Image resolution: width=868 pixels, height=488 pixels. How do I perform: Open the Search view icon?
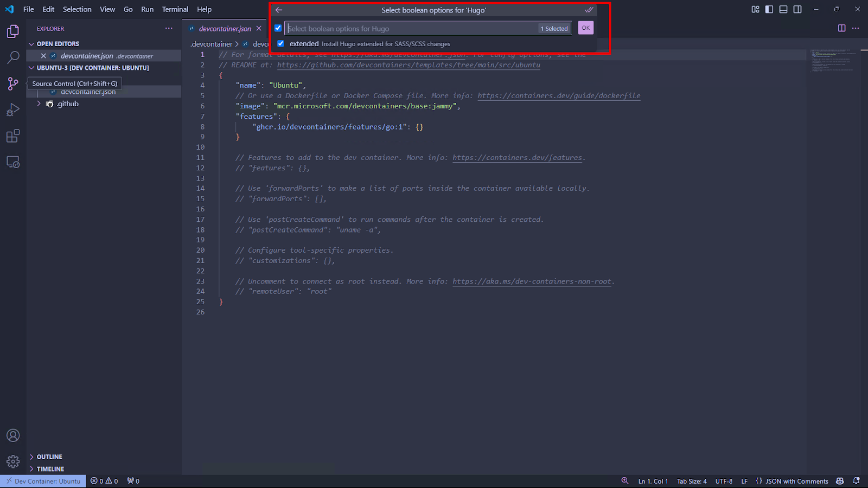click(x=13, y=57)
